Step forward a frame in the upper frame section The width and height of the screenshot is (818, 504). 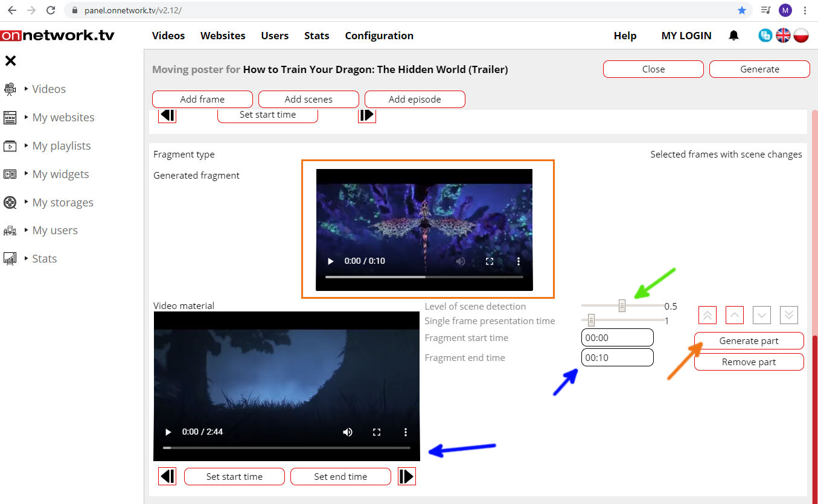click(367, 115)
